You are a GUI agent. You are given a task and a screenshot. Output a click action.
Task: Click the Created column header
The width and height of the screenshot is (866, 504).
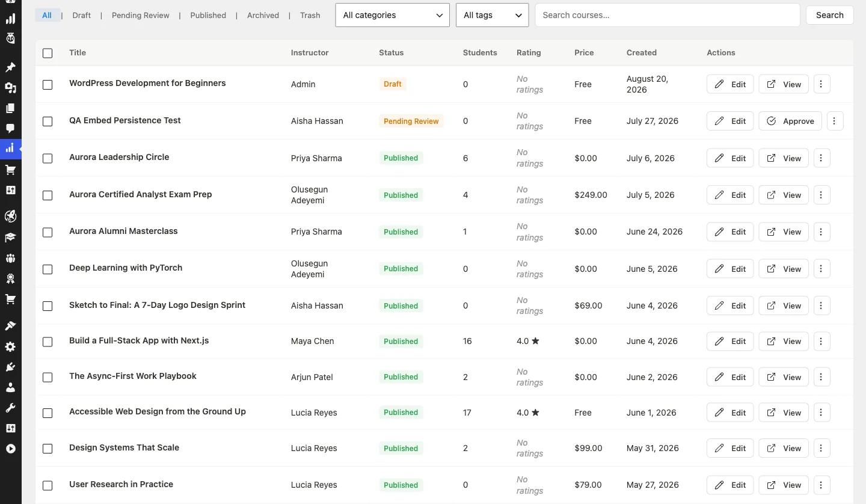[642, 52]
